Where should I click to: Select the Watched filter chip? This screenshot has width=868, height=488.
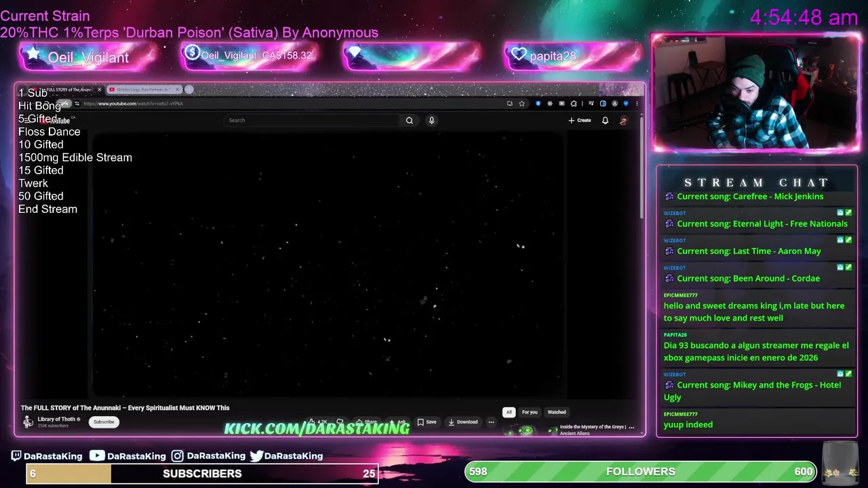point(557,412)
